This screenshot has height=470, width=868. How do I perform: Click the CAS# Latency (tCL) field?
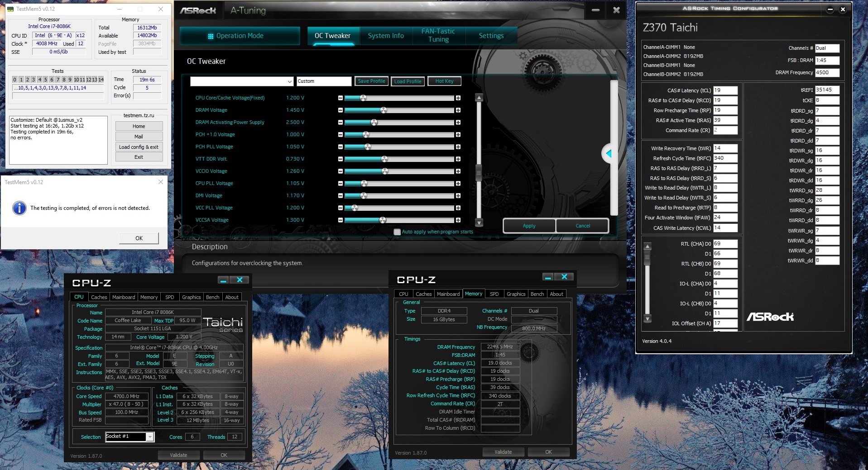click(725, 90)
